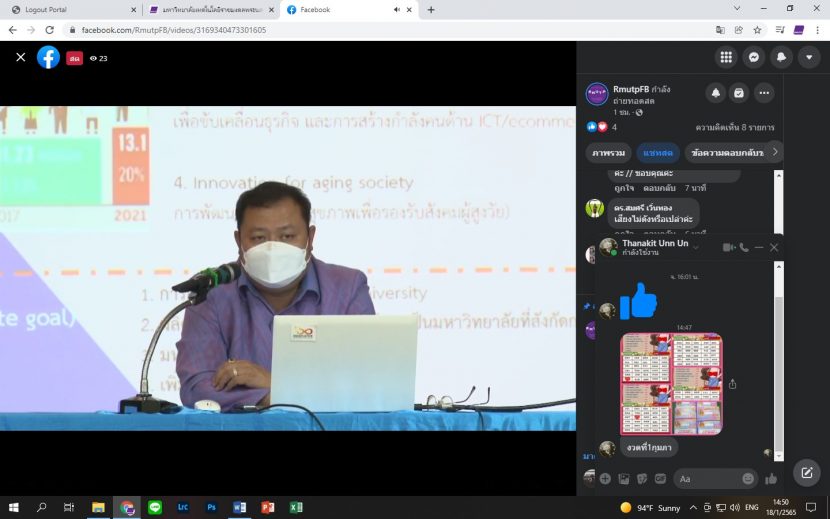Show hidden system tray icons
This screenshot has height=519, width=830.
pos(693,507)
